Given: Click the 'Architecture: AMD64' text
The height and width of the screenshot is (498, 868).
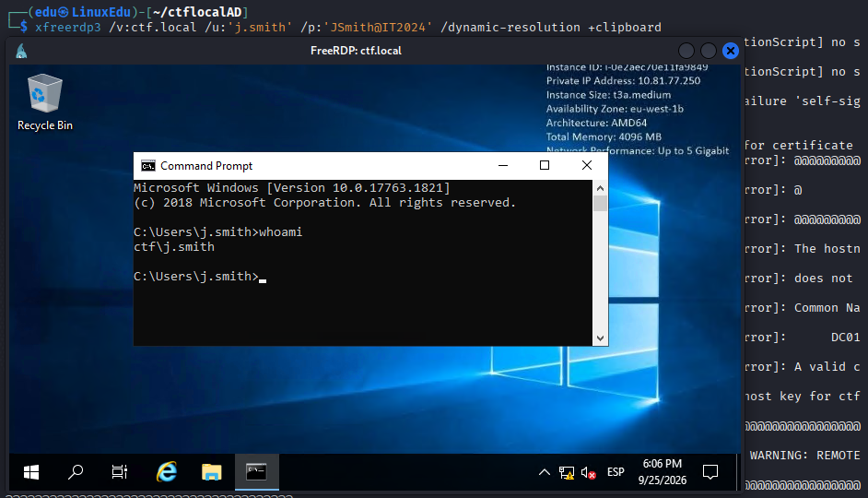Looking at the screenshot, I should (596, 123).
